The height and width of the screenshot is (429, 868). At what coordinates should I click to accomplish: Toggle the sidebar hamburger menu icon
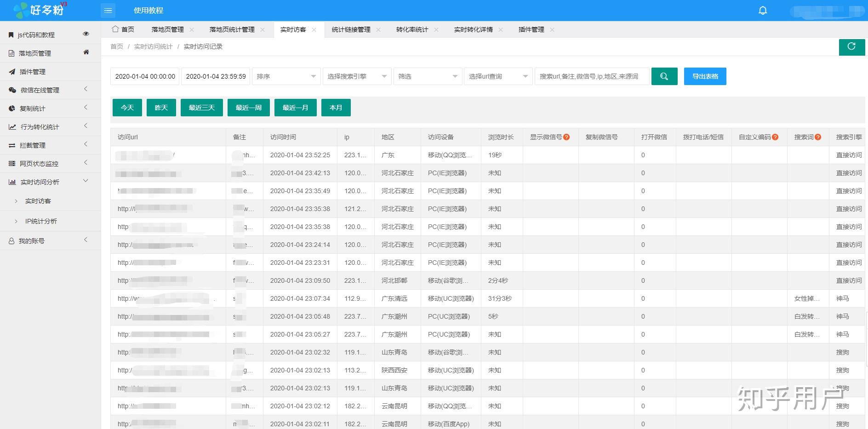(x=108, y=10)
